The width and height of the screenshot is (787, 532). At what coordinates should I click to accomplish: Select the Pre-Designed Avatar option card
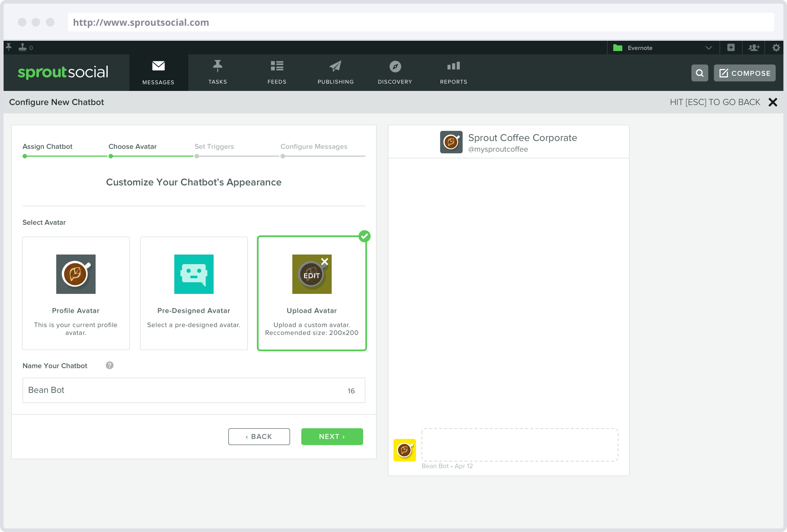(194, 293)
